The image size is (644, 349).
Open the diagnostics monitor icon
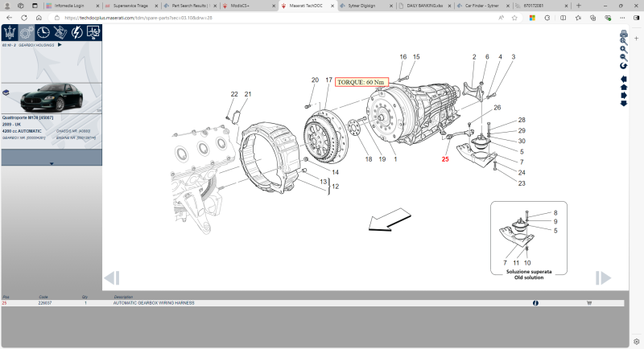coord(93,32)
